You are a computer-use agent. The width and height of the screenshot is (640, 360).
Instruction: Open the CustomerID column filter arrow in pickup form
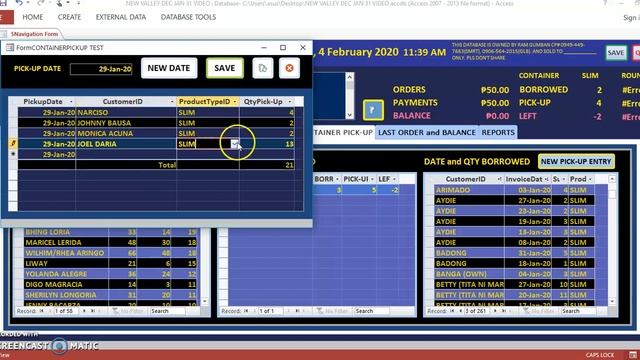click(172, 102)
